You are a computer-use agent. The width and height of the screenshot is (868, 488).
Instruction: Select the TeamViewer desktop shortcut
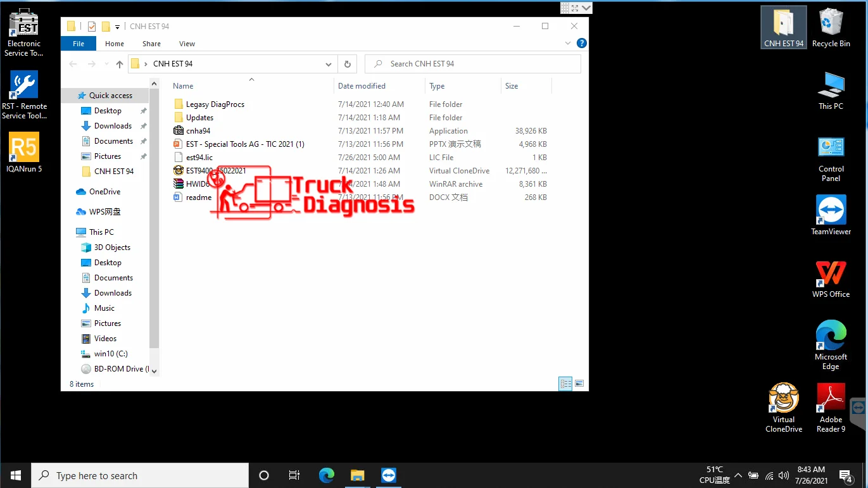click(831, 215)
